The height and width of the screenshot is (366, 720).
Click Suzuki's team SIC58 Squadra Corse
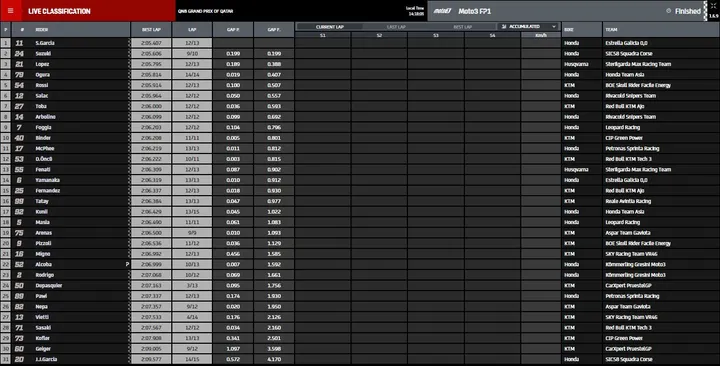629,53
